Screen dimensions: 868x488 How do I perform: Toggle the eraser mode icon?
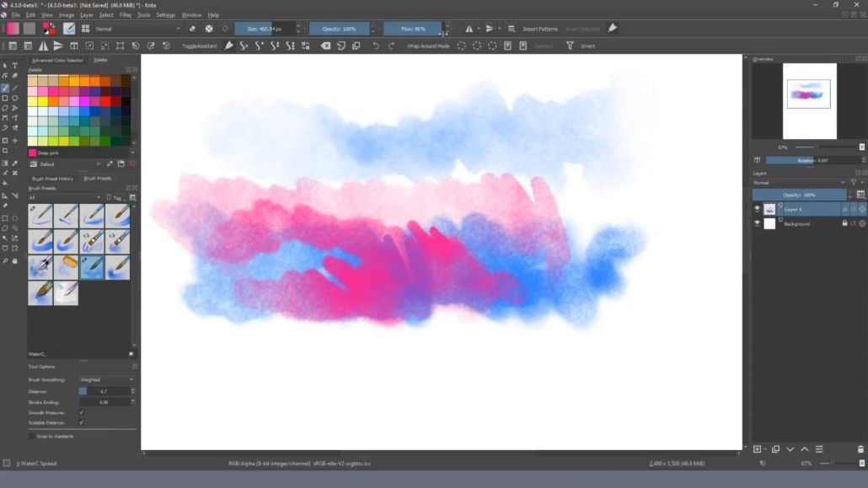coord(192,29)
